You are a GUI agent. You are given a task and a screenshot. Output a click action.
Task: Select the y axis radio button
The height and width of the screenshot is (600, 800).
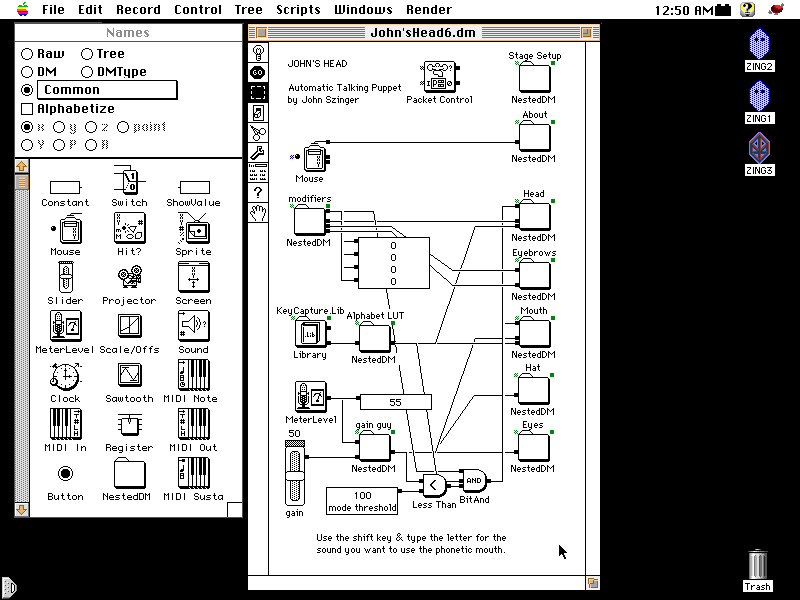pos(59,127)
